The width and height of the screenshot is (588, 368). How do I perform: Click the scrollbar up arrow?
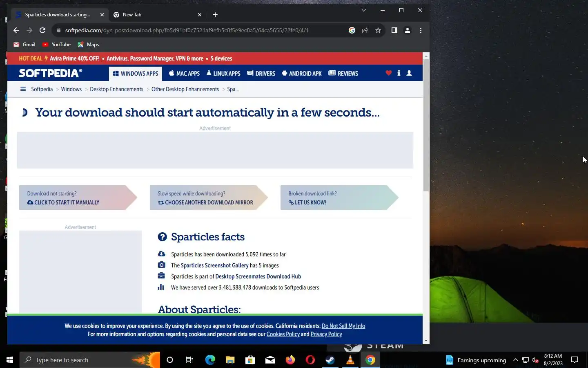(426, 56)
